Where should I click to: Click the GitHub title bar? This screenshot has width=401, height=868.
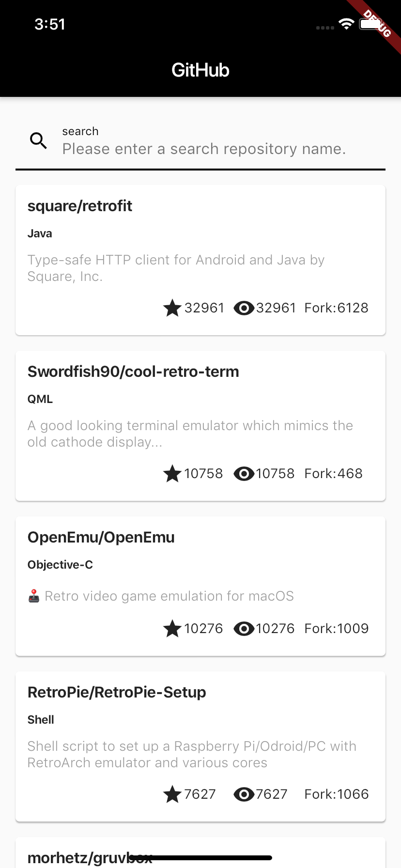tap(200, 70)
